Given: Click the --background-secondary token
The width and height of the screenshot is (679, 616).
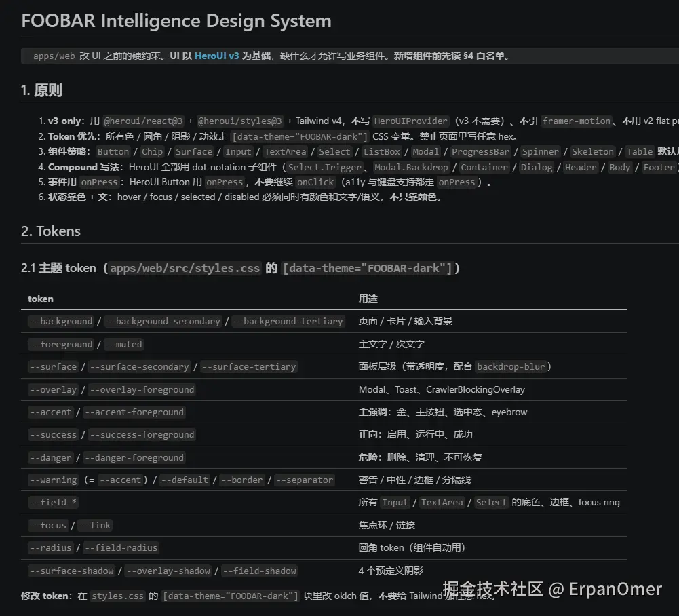Looking at the screenshot, I should click(x=163, y=321).
